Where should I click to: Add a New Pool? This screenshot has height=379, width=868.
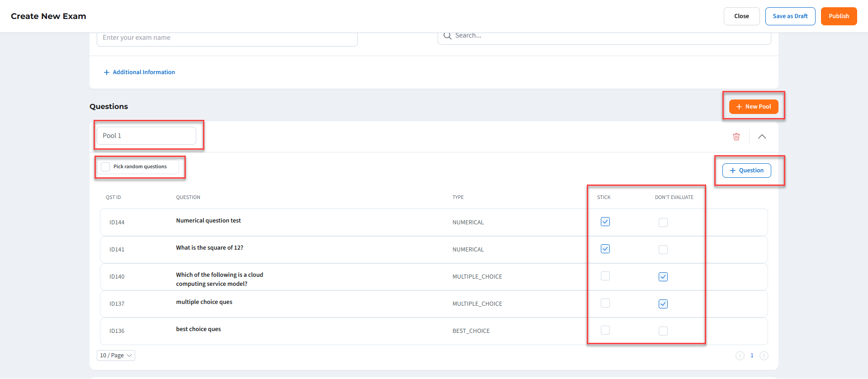click(754, 107)
